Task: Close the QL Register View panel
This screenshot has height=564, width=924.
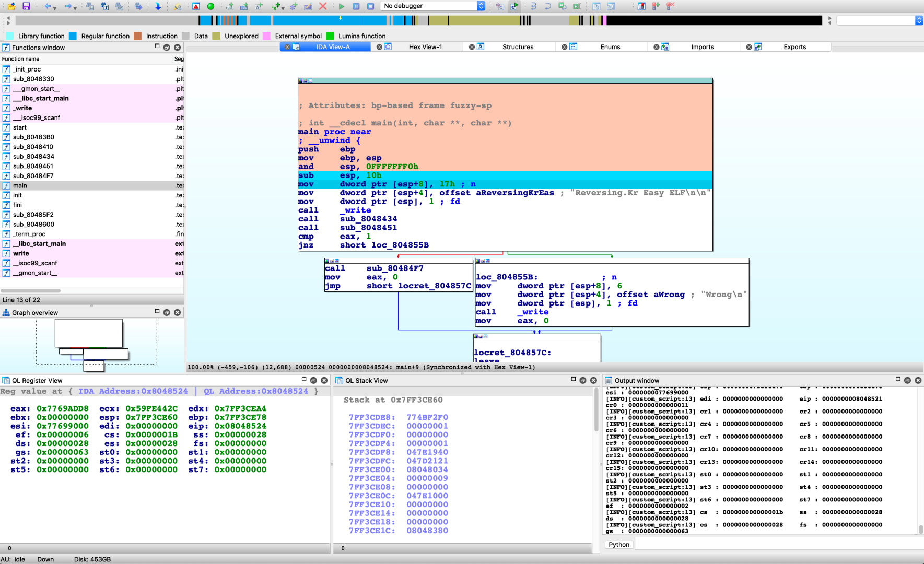Action: (x=324, y=380)
